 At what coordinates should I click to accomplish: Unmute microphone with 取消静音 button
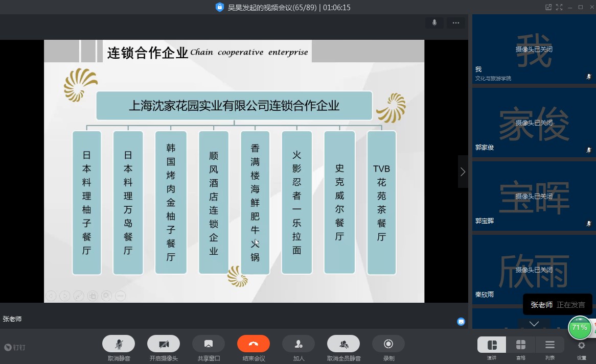coord(119,344)
